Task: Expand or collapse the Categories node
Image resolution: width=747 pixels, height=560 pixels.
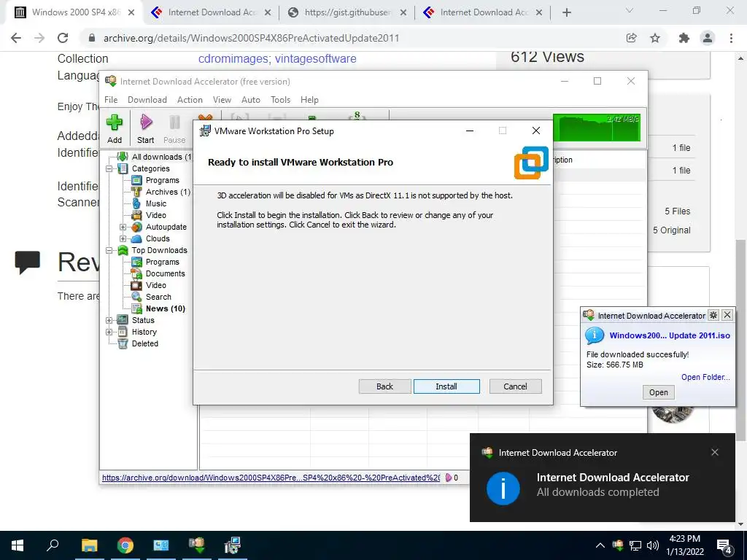Action: 109,168
